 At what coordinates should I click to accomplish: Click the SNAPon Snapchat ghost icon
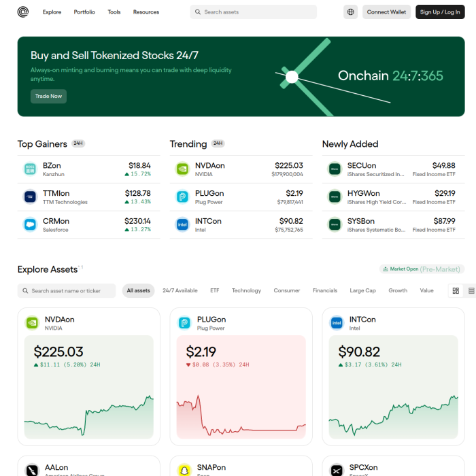pos(184,471)
